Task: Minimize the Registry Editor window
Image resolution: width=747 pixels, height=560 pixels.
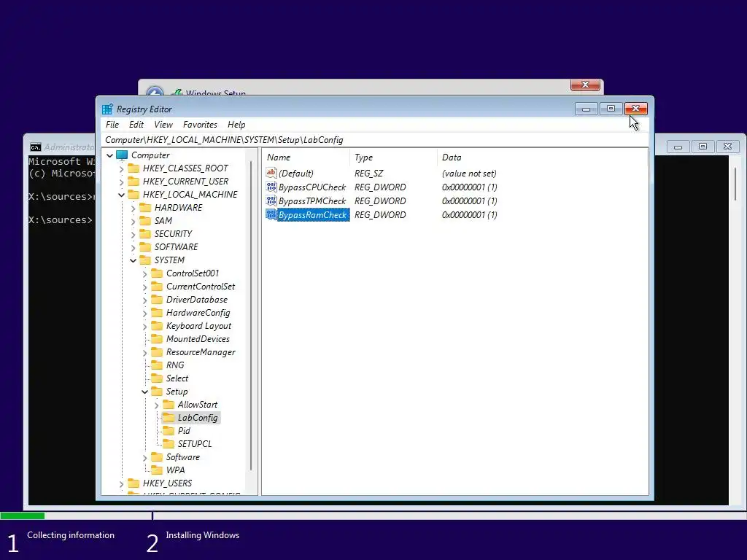Action: [x=587, y=109]
